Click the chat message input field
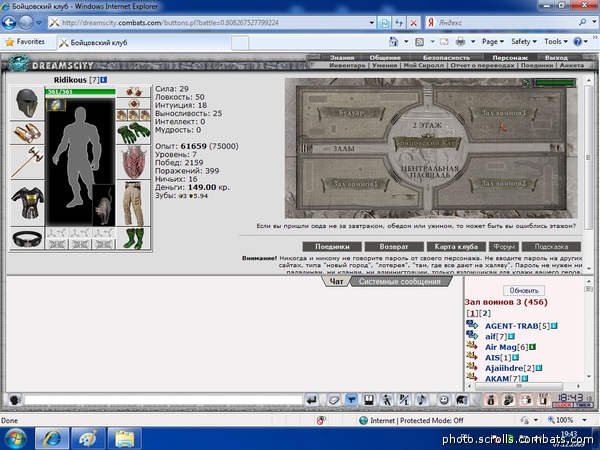This screenshot has width=600, height=450. pyautogui.click(x=163, y=400)
